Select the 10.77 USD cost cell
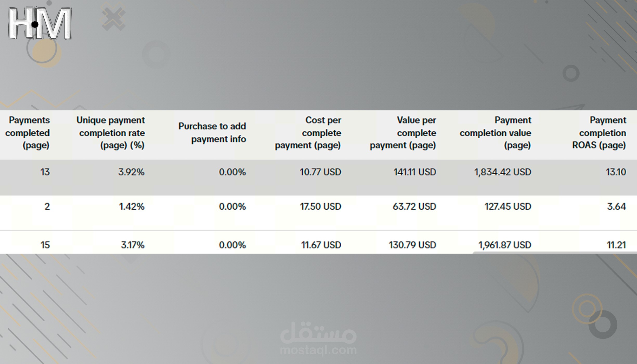Image resolution: width=637 pixels, height=364 pixels. coord(320,172)
